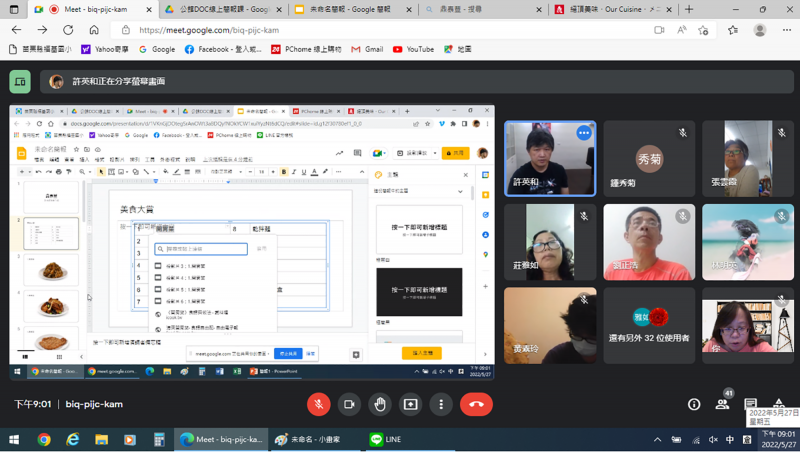This screenshot has width=800, height=459.
Task: Click the browser Home icon
Action: tap(94, 30)
